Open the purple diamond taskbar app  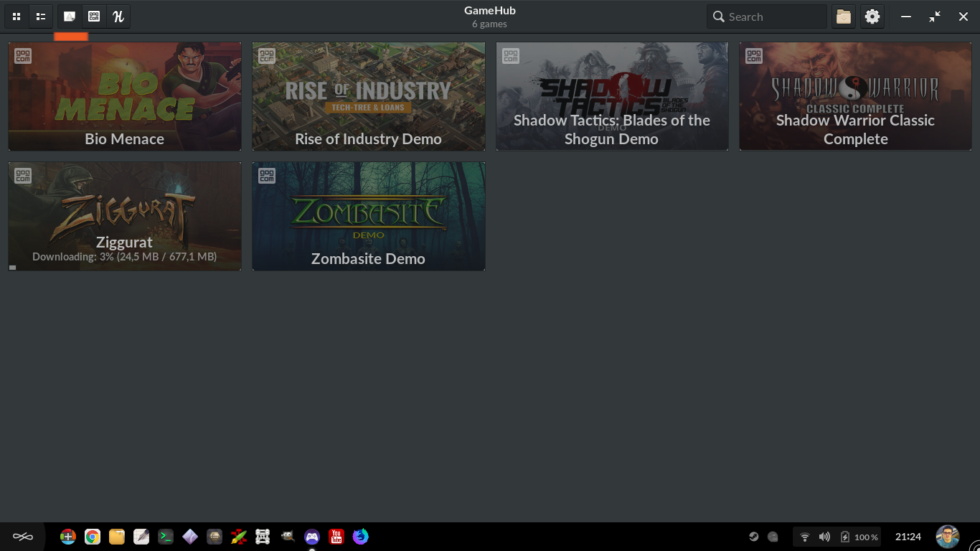(x=190, y=537)
